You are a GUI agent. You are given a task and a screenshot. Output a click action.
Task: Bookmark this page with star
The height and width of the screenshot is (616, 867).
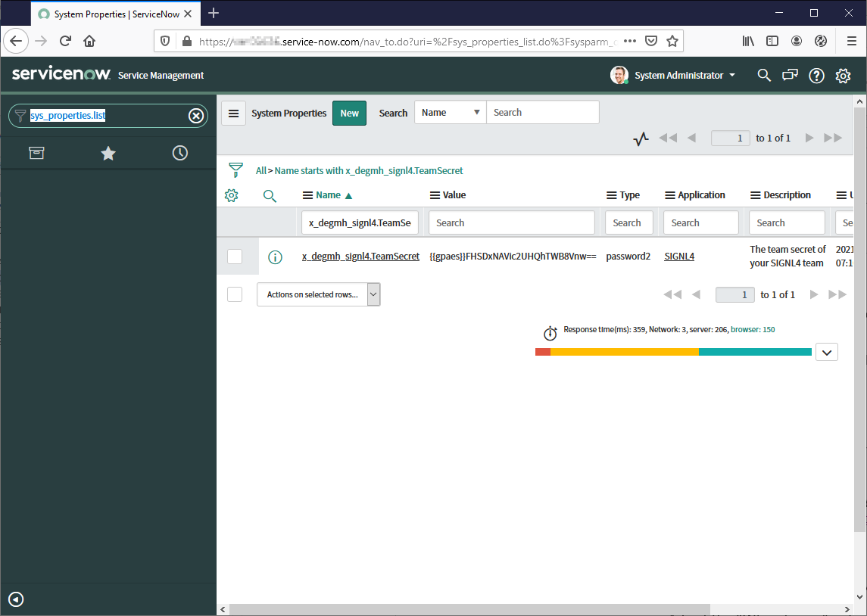coord(672,41)
